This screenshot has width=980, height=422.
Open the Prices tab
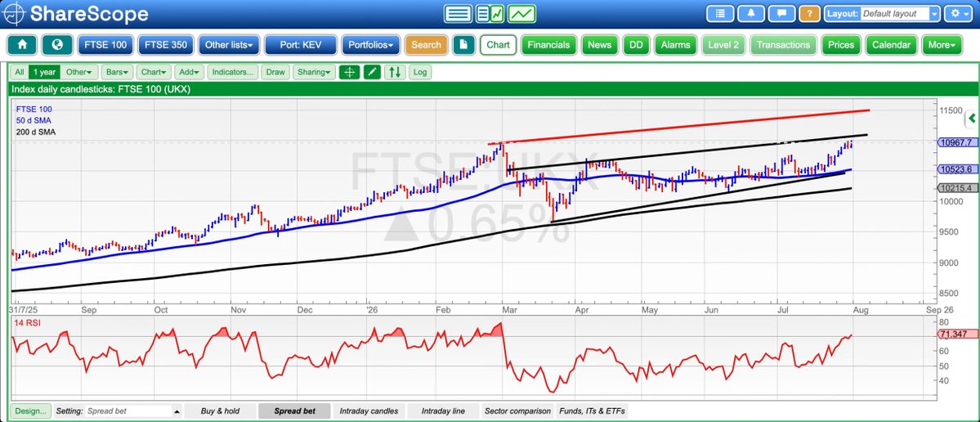pyautogui.click(x=840, y=45)
